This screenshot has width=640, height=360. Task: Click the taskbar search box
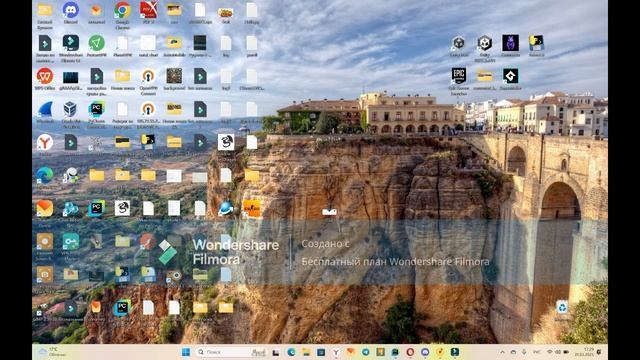tap(231, 352)
